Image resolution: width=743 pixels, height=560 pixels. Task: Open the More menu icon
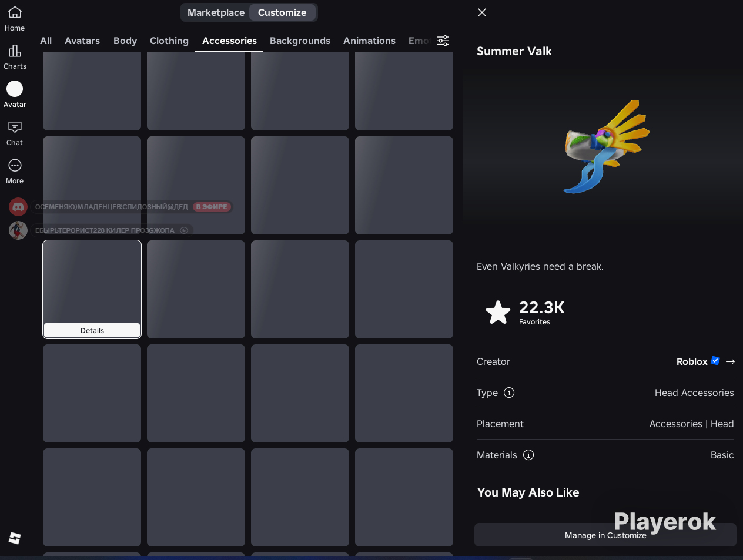pos(15,165)
